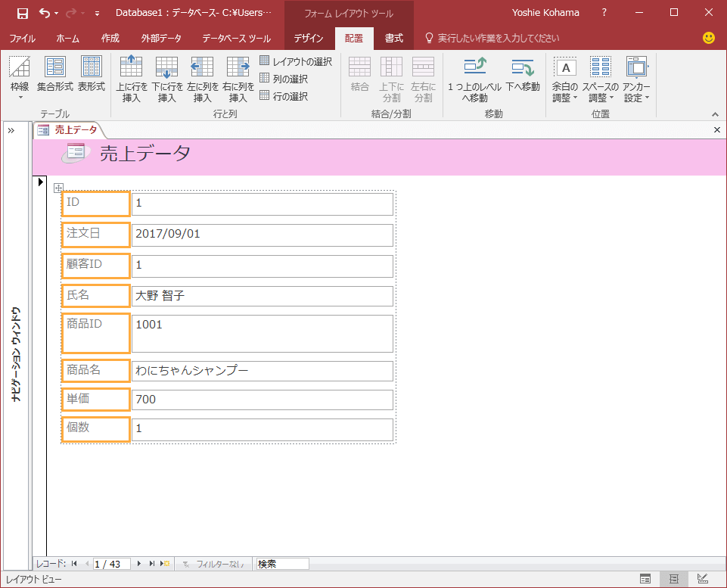The image size is (727, 588).
Task: Select the 氏名 label
Action: tap(95, 296)
